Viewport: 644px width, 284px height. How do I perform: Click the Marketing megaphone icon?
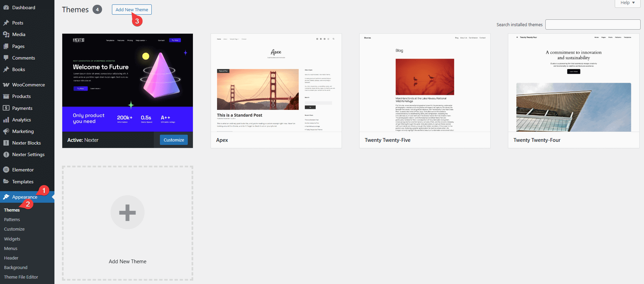point(6,131)
